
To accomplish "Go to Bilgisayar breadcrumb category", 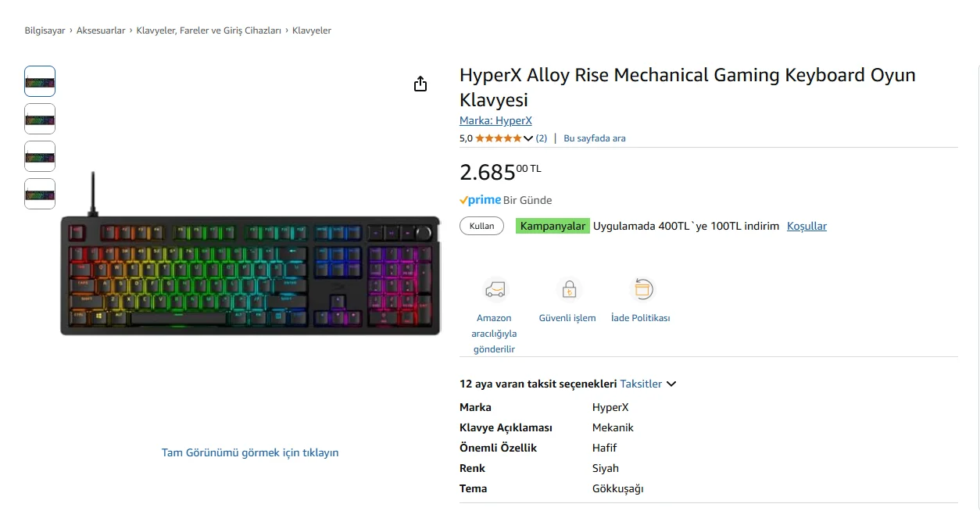I will 45,30.
